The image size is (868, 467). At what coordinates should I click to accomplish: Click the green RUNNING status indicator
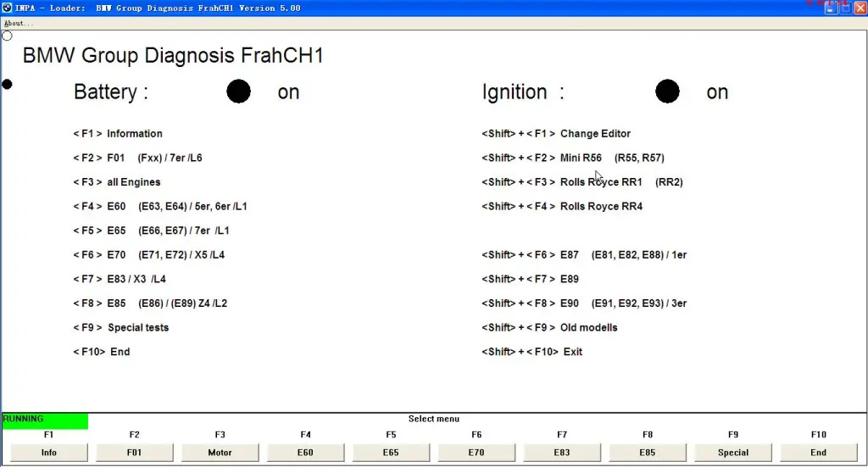click(x=45, y=420)
